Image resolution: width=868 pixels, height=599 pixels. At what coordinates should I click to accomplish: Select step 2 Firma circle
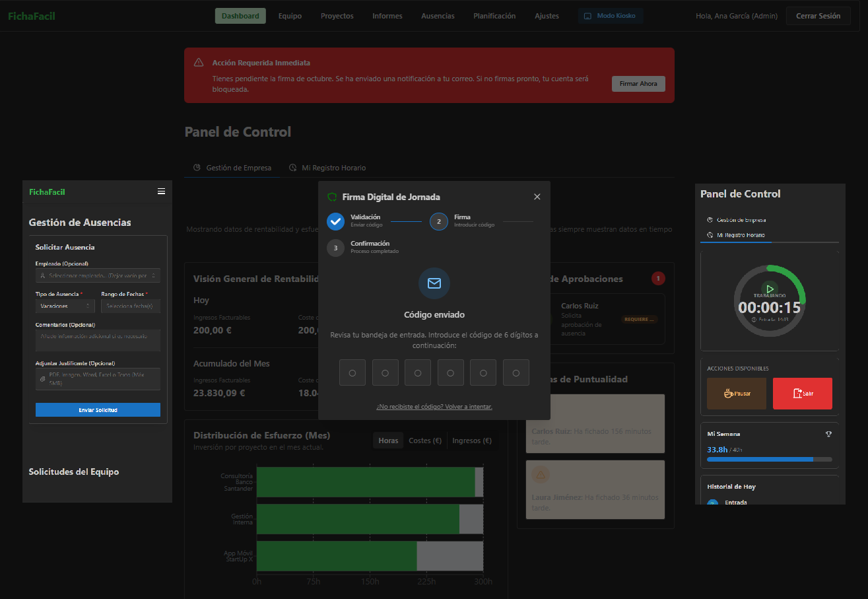[439, 221]
